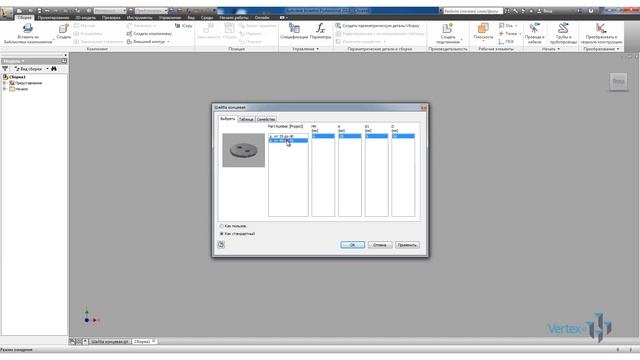The image size is (640, 360).
Task: Switch to Шайба концевая document tab at bottom
Action: pyautogui.click(x=109, y=341)
